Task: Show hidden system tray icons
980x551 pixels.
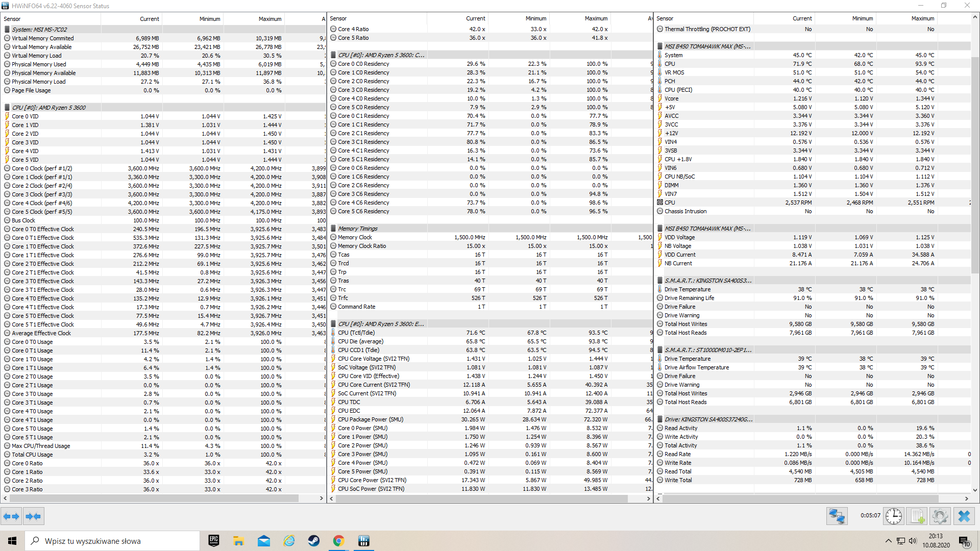Action: pyautogui.click(x=889, y=541)
